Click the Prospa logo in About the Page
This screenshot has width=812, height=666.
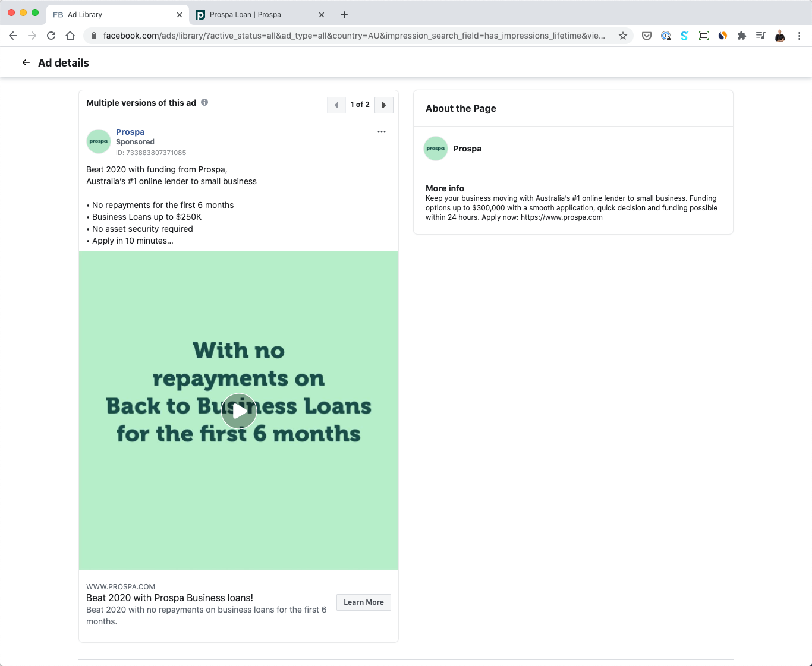(x=436, y=149)
